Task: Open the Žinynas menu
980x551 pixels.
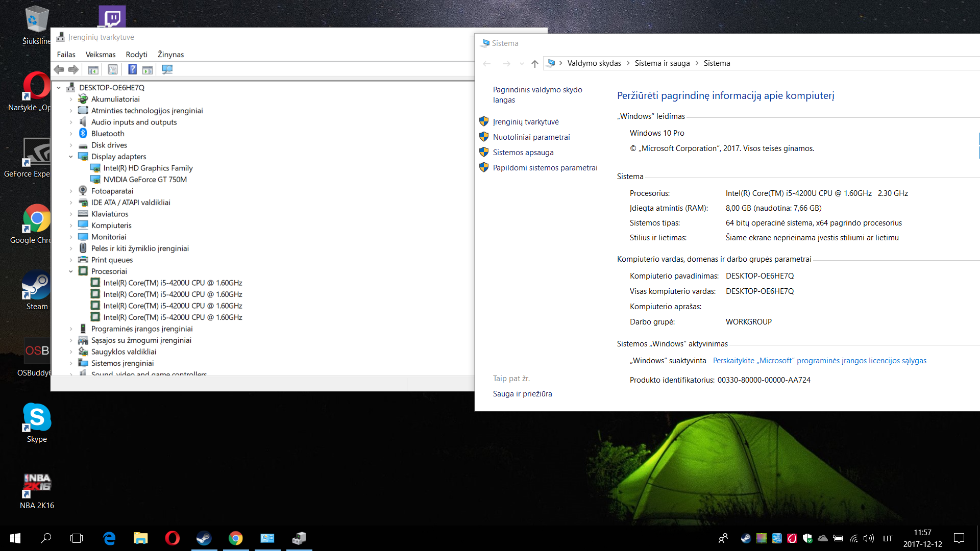Action: coord(170,55)
